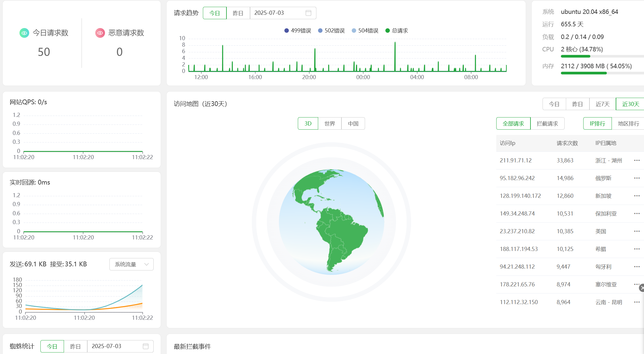644x354 pixels.
Task: Click the 今日请求数 value 50
Action: [x=44, y=52]
